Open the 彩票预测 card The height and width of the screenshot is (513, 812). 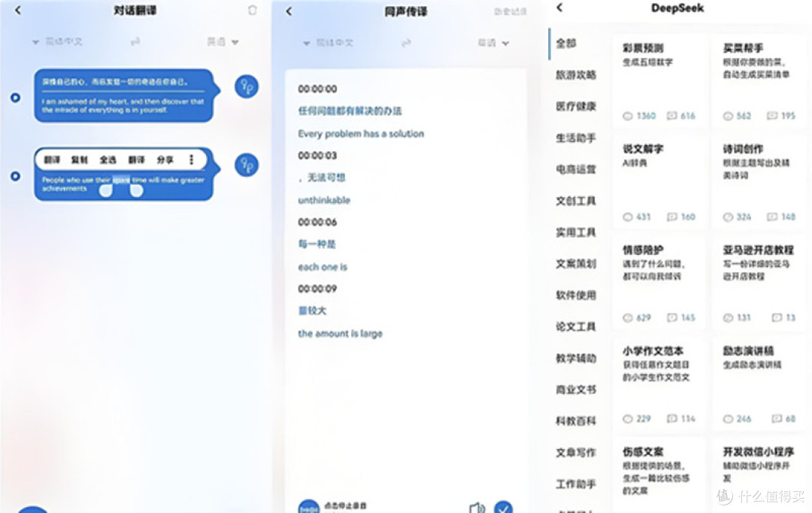tap(659, 80)
